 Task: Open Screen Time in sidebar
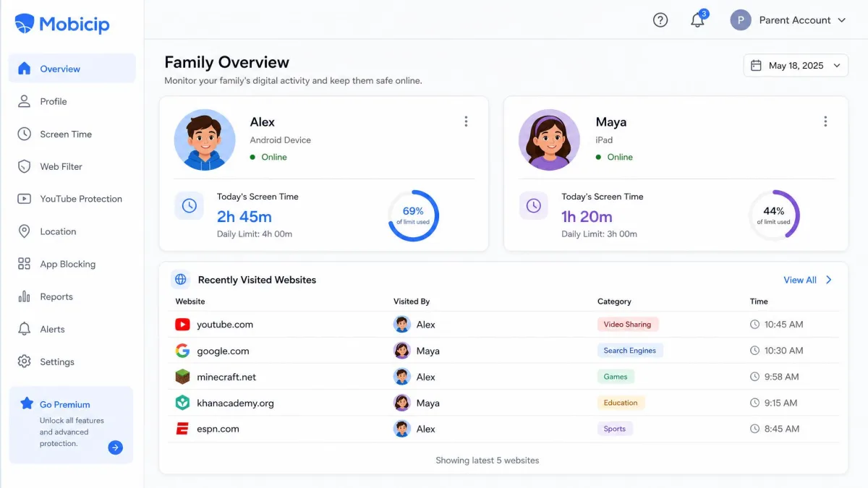click(x=72, y=134)
